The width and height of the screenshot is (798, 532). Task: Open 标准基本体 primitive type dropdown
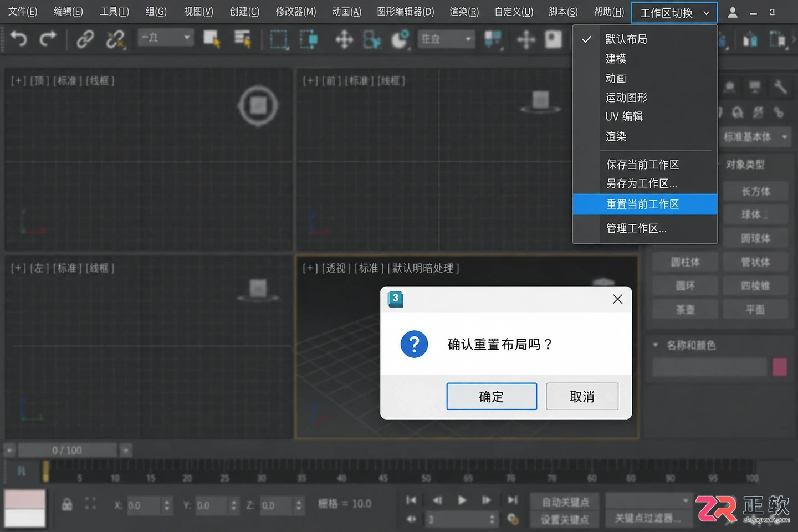point(755,137)
